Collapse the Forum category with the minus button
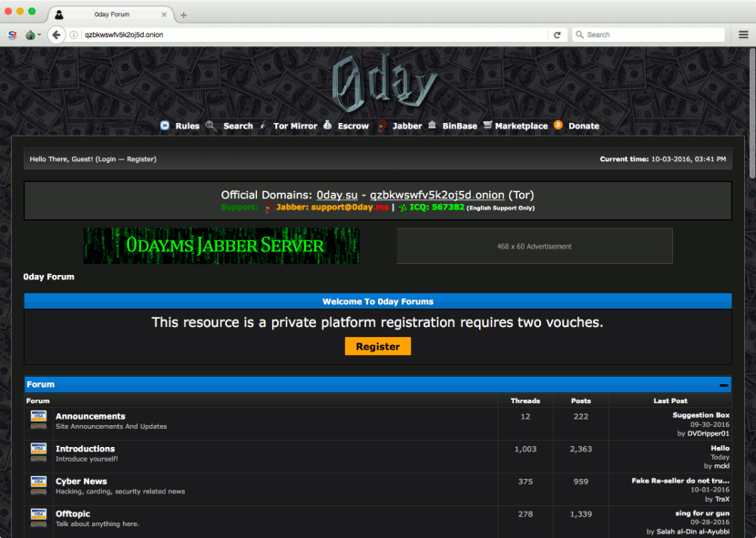The height and width of the screenshot is (538, 756). point(723,385)
